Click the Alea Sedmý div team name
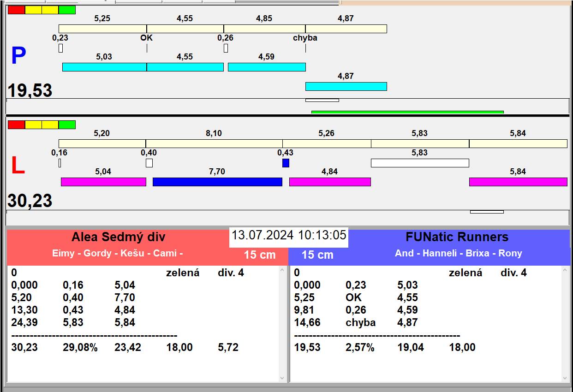Image resolution: width=573 pixels, height=392 pixels. pyautogui.click(x=118, y=238)
